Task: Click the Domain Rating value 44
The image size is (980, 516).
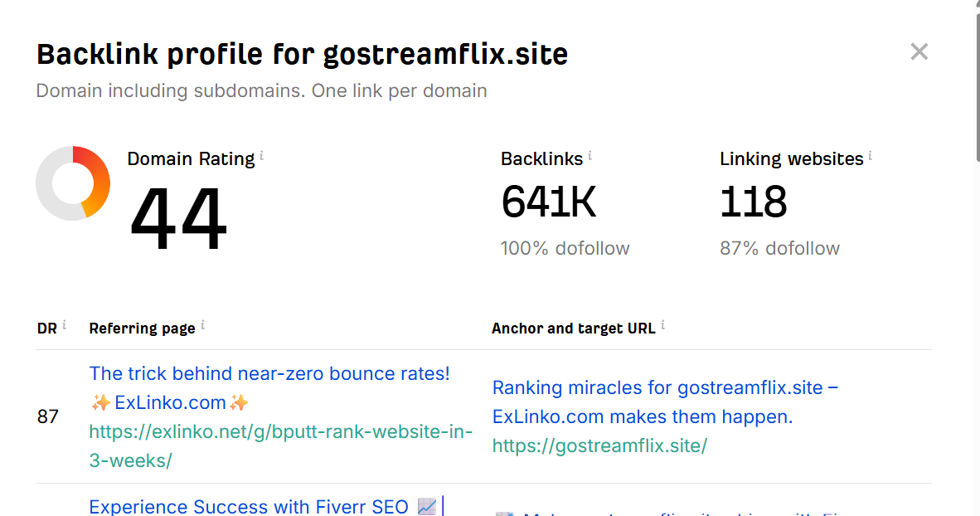Action: 178,219
